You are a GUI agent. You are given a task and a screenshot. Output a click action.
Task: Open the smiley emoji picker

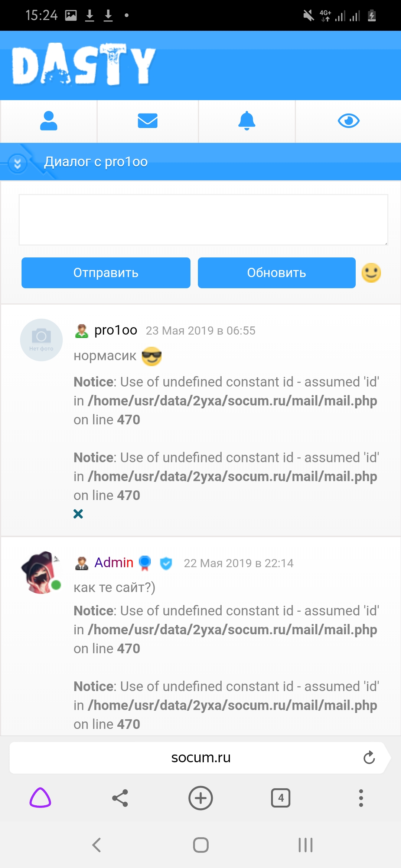pyautogui.click(x=371, y=273)
